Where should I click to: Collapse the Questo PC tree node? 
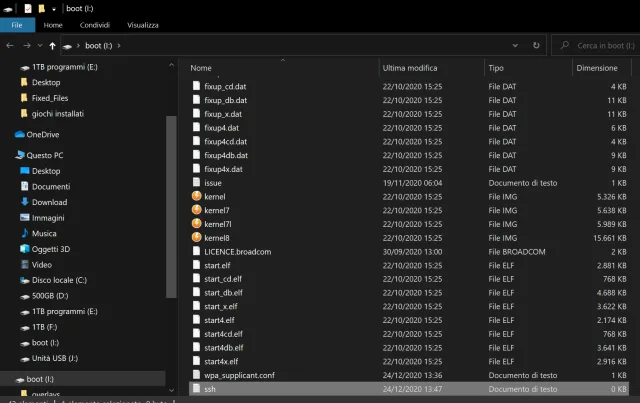click(7, 155)
